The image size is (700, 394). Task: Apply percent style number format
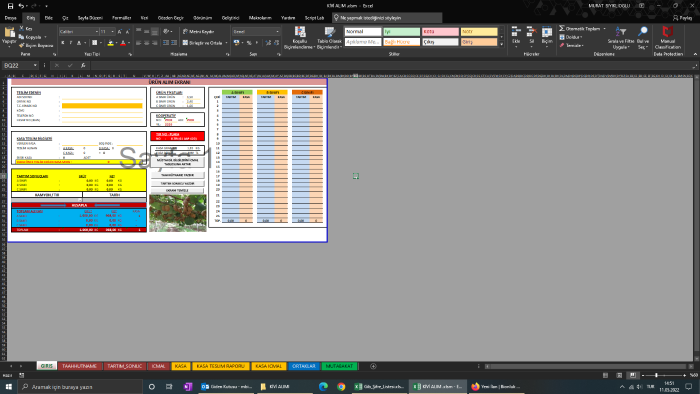249,43
